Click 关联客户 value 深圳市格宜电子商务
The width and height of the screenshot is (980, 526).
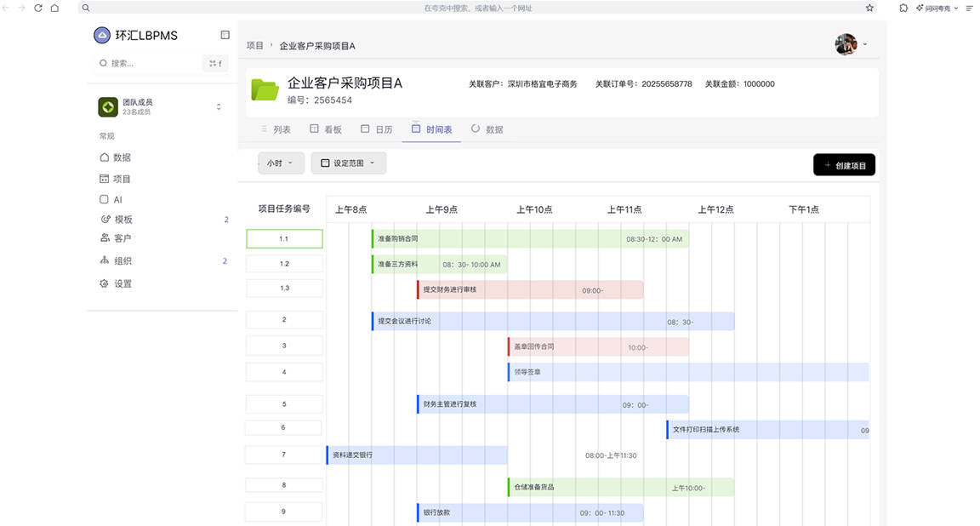[542, 83]
